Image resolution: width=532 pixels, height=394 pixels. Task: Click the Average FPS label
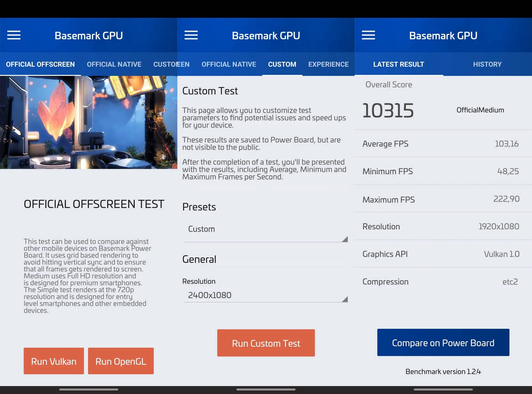pos(385,144)
